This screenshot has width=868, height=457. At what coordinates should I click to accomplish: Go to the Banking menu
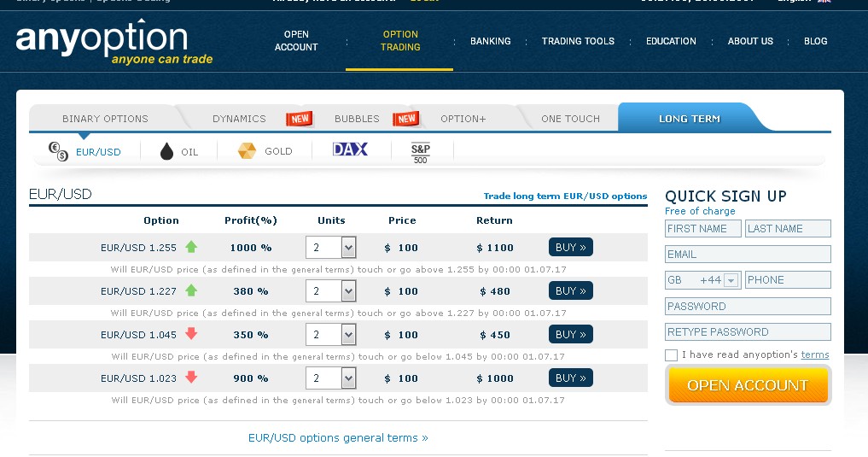pyautogui.click(x=491, y=41)
